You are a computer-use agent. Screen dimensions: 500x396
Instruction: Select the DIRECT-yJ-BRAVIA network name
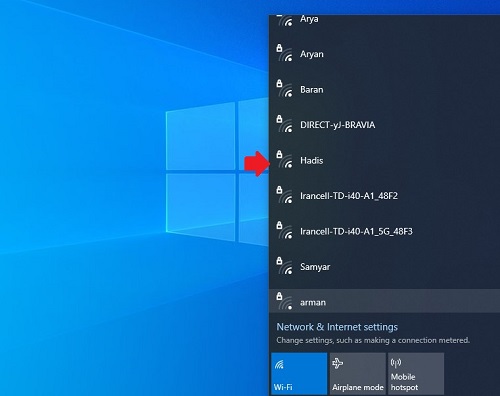point(337,125)
